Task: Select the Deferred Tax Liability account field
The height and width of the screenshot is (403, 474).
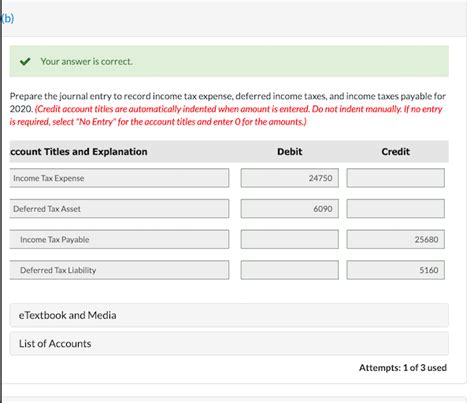Action: [x=119, y=270]
